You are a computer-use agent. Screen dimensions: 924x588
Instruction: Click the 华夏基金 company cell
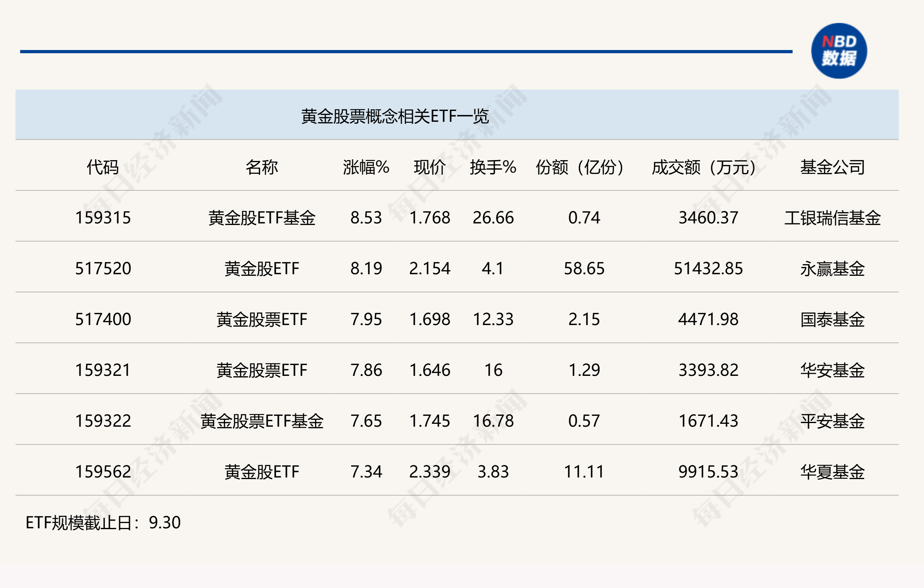point(832,472)
